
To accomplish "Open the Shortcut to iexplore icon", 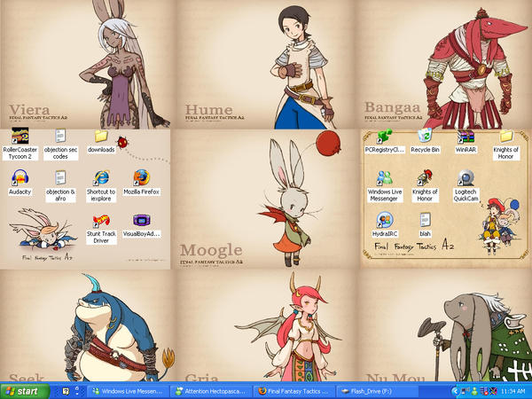I will tap(100, 177).
